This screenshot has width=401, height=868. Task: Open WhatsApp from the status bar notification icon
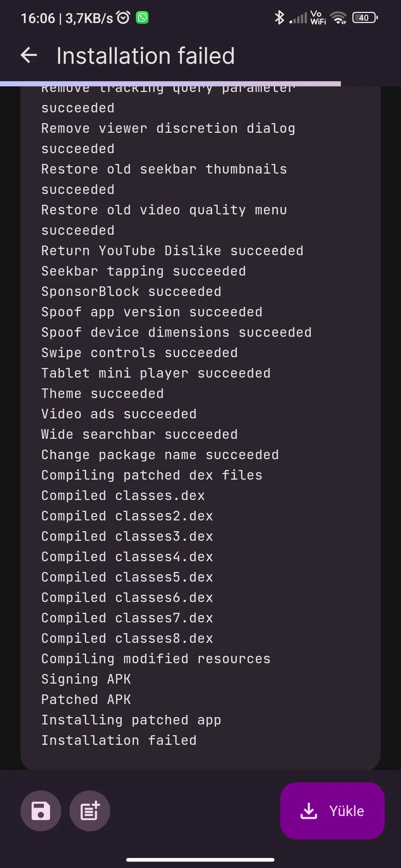141,17
